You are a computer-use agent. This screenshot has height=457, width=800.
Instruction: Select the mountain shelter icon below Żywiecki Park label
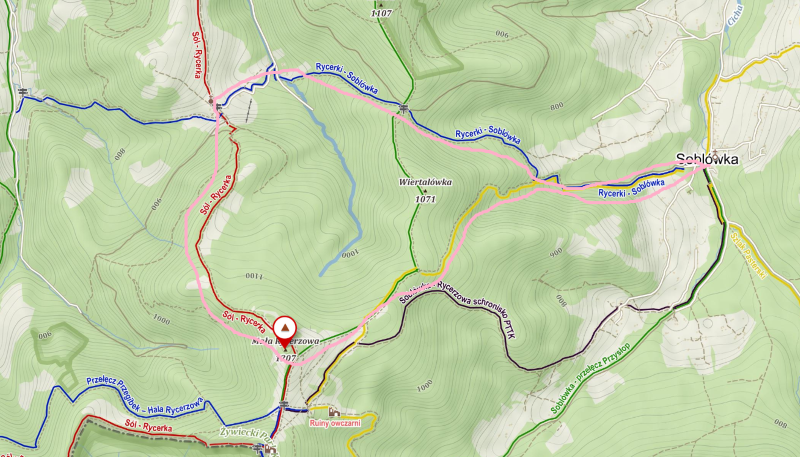coord(268,451)
